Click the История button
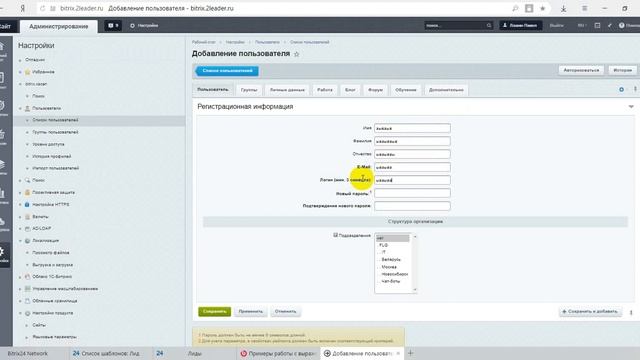Image resolution: width=640 pixels, height=360 pixels. pyautogui.click(x=622, y=70)
